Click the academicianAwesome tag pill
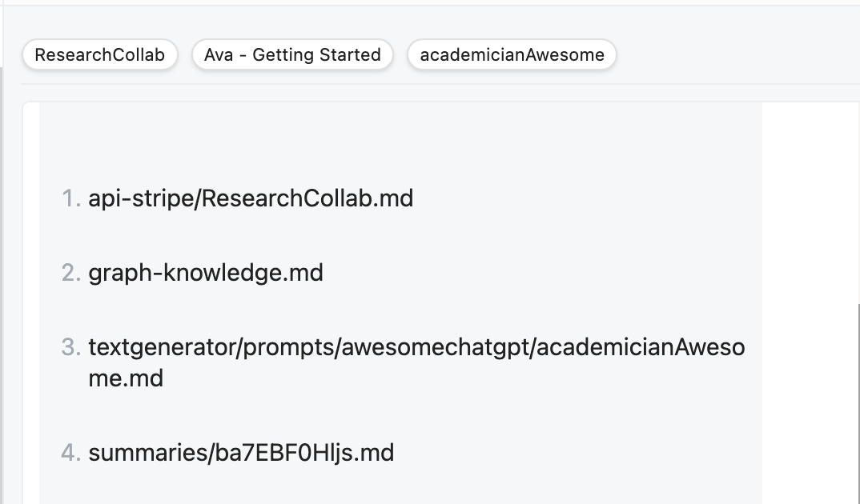Viewport: 860px width, 504px height. [511, 54]
